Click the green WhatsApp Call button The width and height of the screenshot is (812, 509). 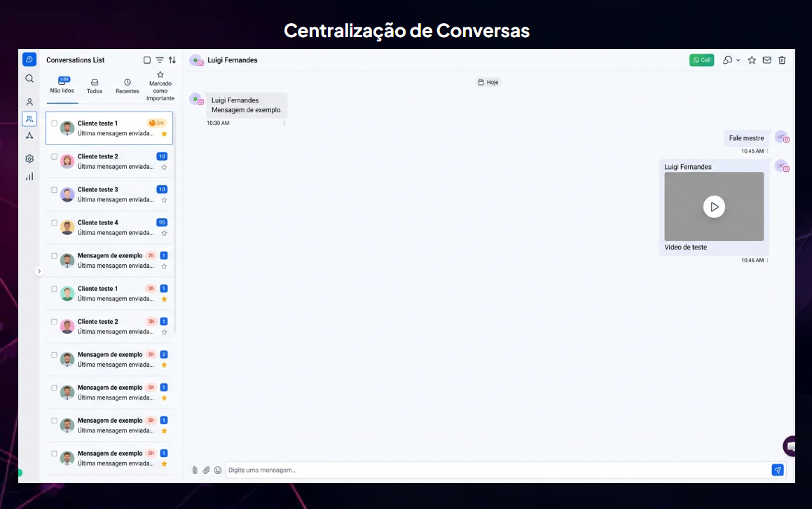pos(702,60)
